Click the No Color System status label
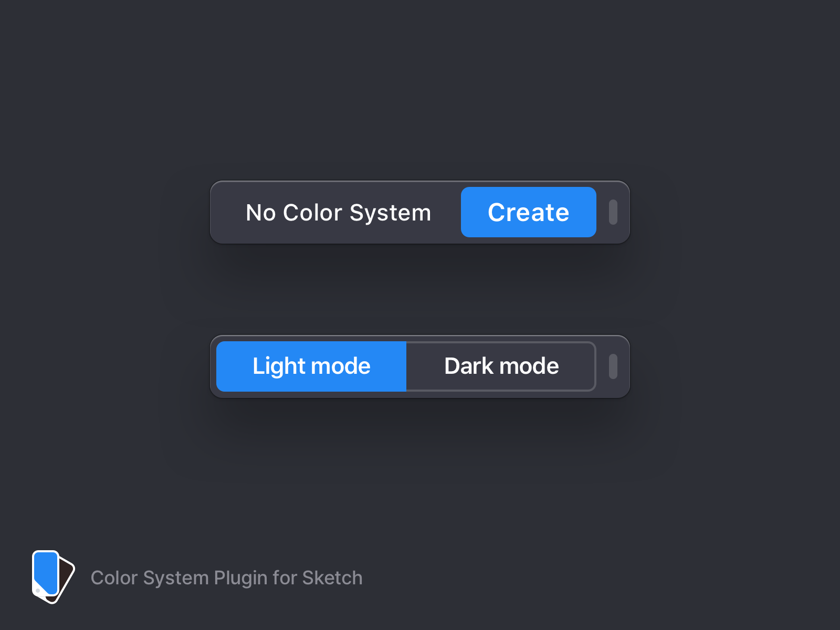The height and width of the screenshot is (630, 840). point(339,212)
